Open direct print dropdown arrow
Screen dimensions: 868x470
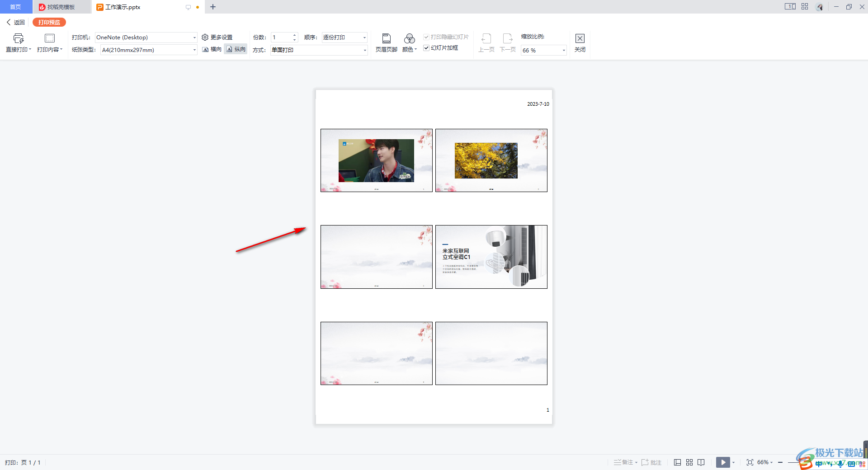[x=30, y=49]
